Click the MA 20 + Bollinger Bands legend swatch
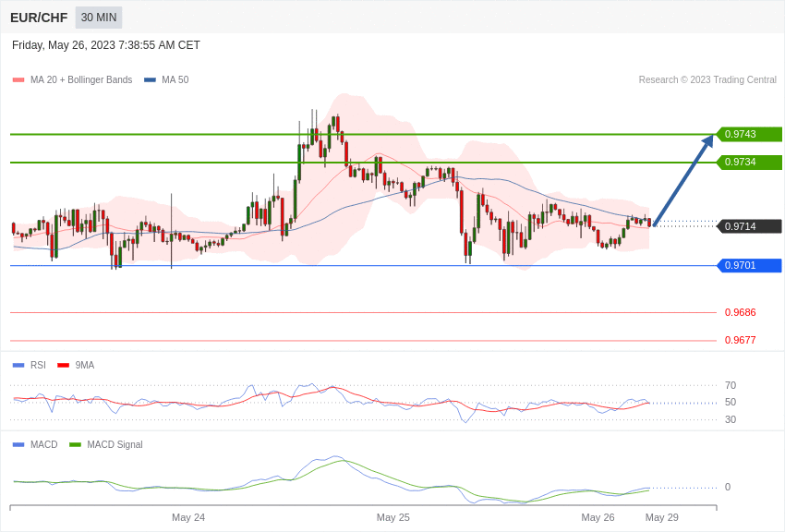 pyautogui.click(x=18, y=80)
